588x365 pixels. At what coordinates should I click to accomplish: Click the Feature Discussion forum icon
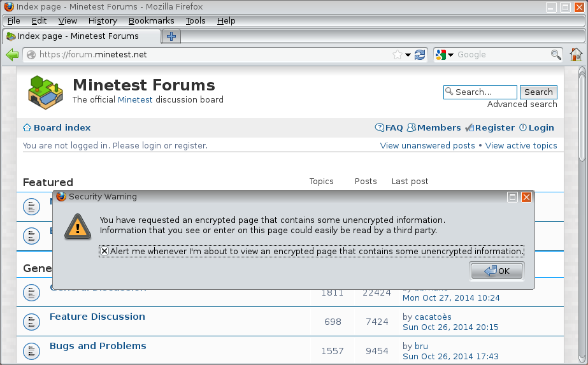(31, 322)
